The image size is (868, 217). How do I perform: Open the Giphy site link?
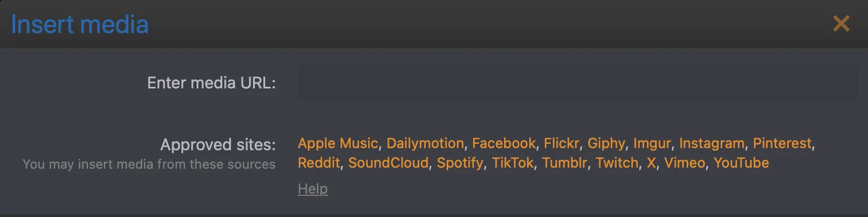[x=606, y=143]
